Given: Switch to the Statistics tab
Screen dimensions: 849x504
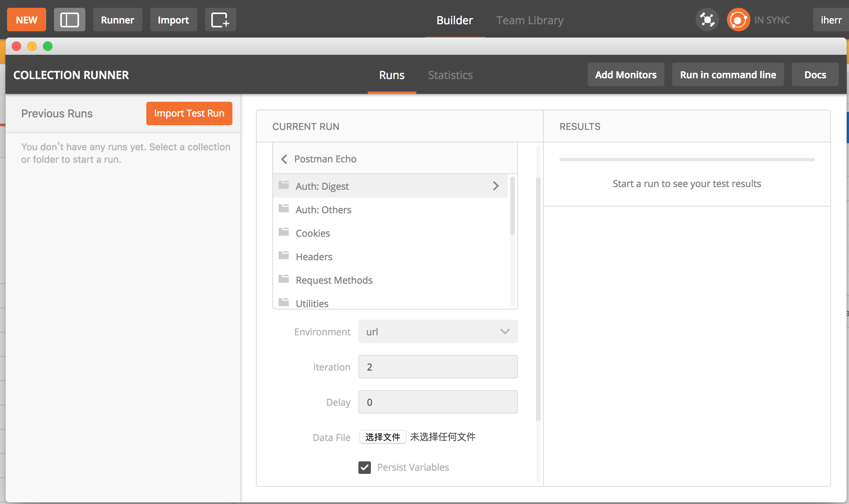Looking at the screenshot, I should click(450, 75).
